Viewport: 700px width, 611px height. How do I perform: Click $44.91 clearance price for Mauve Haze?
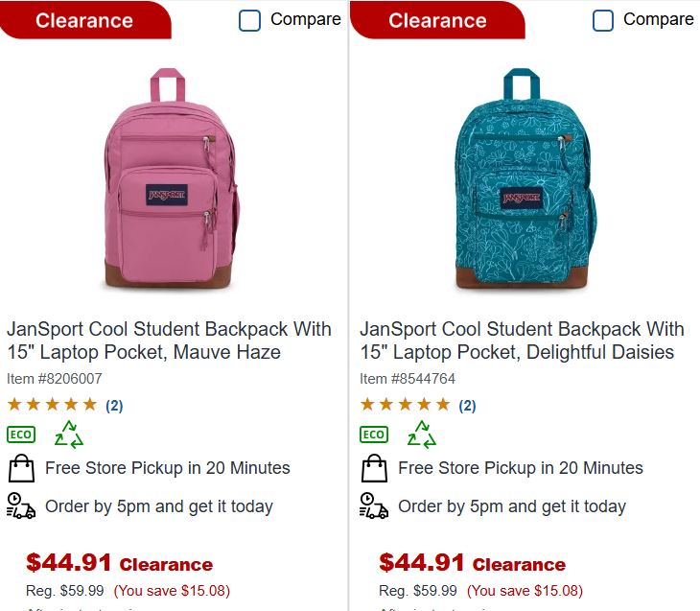tap(69, 562)
